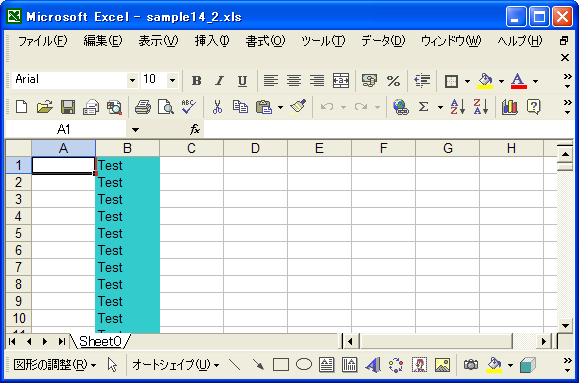Save the workbook
This screenshot has width=579, height=383.
pos(68,107)
